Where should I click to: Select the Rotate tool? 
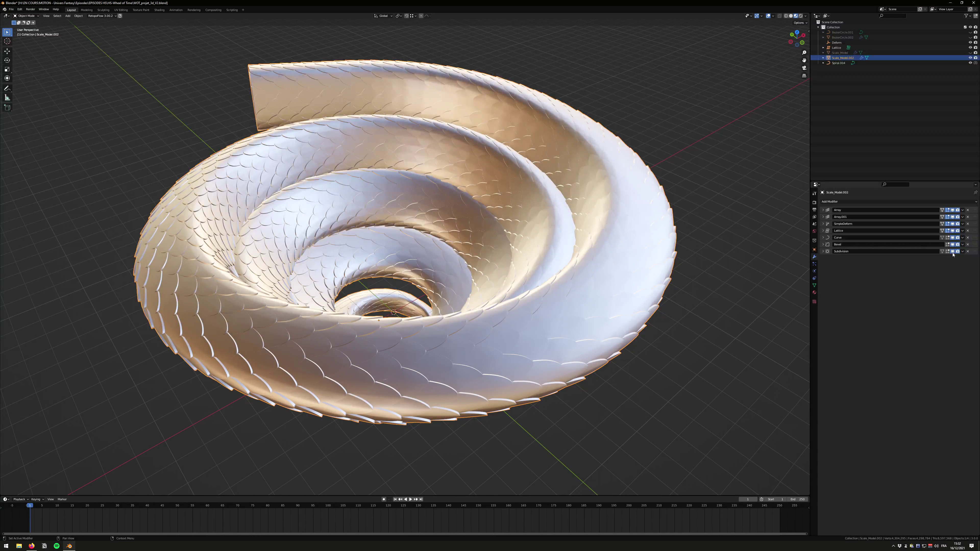(x=7, y=60)
